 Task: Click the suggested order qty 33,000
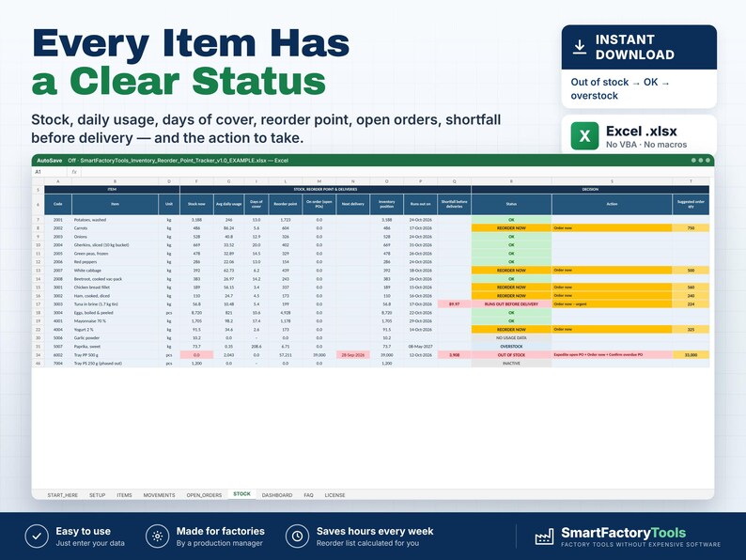pyautogui.click(x=691, y=355)
